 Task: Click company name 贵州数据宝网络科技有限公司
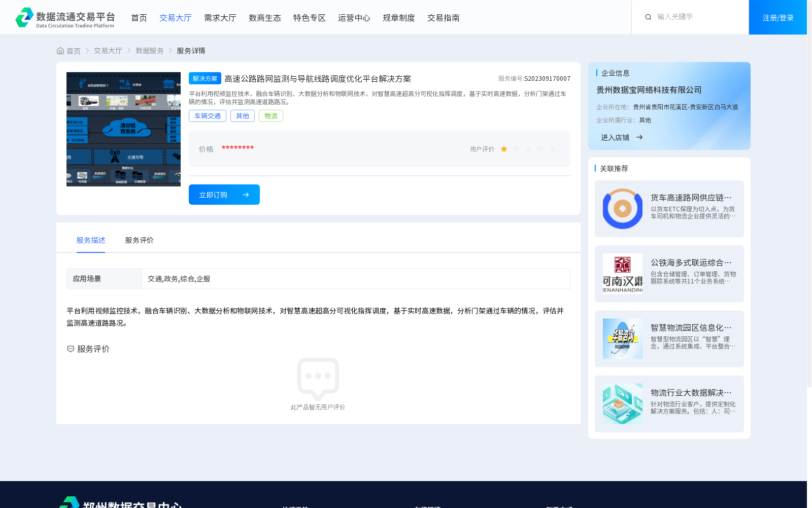[x=649, y=90]
